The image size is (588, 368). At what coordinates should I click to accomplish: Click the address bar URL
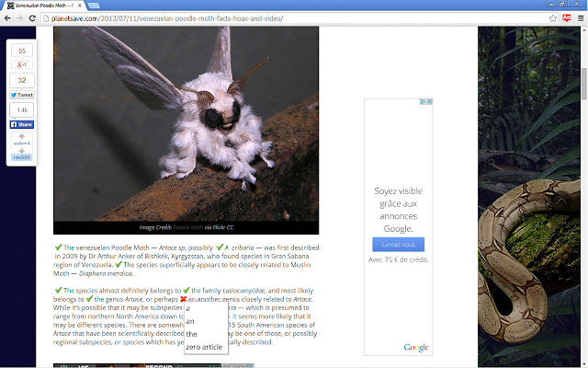point(167,18)
